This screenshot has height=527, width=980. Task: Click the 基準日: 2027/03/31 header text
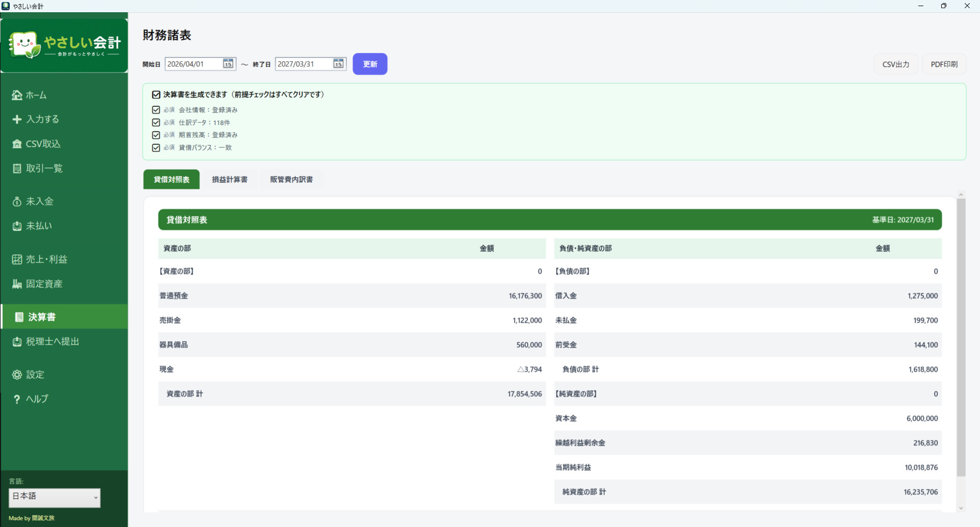click(903, 220)
